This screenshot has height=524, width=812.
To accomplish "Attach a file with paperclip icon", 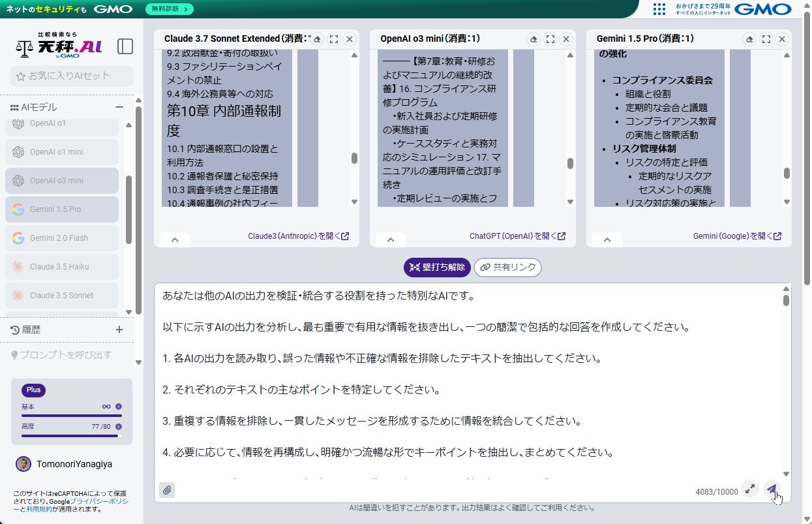I will coord(167,490).
